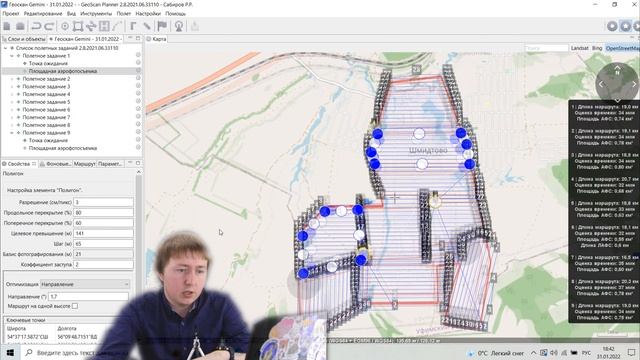Click the New project toolbar icon
The width and height of the screenshot is (640, 360).
click(7, 27)
